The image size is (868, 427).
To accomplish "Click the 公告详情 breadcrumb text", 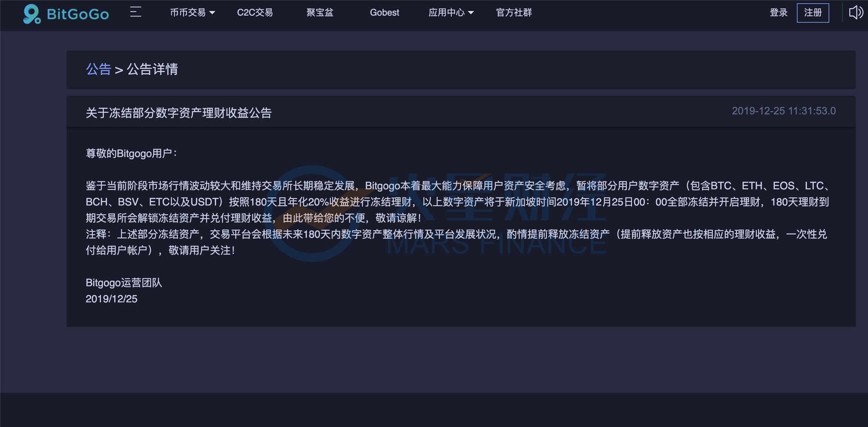I will pos(152,69).
